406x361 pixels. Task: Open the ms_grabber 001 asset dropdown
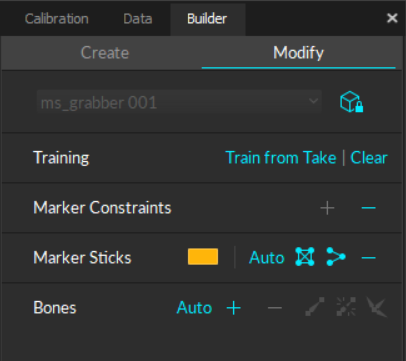[x=179, y=102]
